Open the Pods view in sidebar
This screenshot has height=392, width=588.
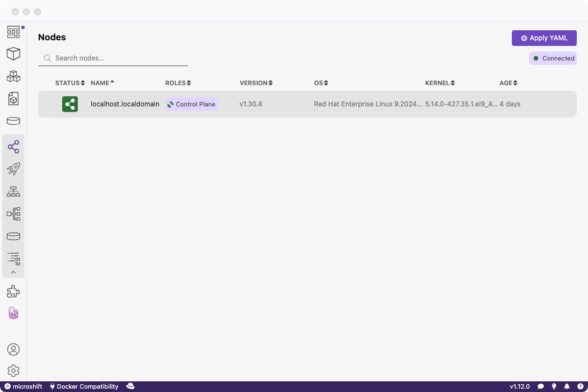click(x=13, y=76)
